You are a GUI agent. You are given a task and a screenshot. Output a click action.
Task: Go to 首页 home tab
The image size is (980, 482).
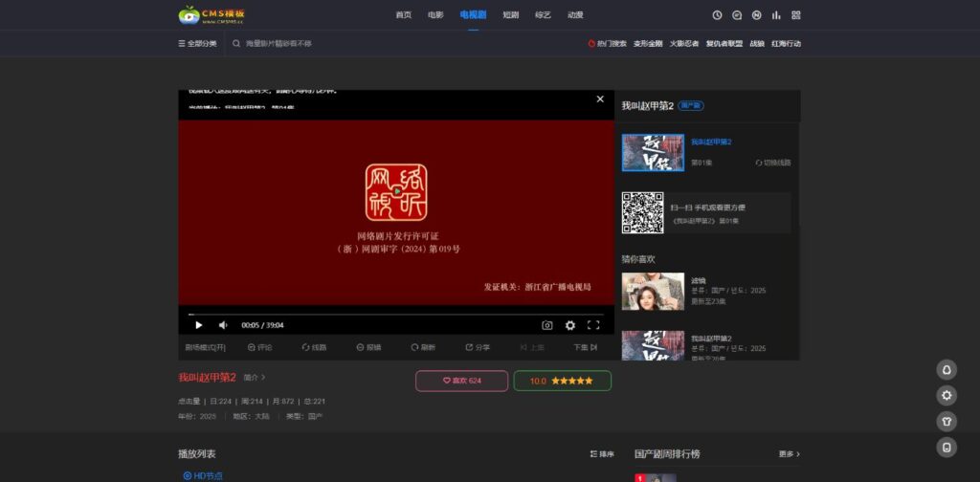tap(404, 15)
